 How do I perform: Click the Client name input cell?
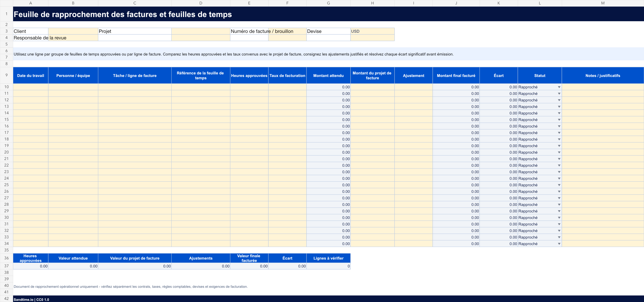coord(73,31)
